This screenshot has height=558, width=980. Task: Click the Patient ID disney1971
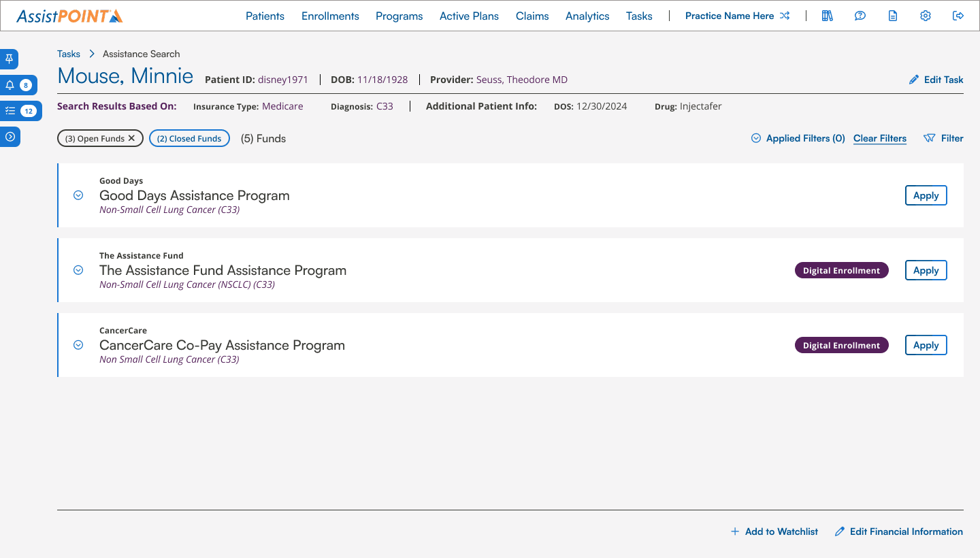coord(283,80)
